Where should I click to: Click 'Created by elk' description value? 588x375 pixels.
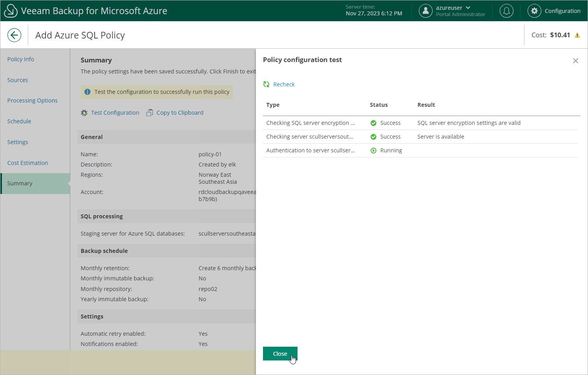217,165
